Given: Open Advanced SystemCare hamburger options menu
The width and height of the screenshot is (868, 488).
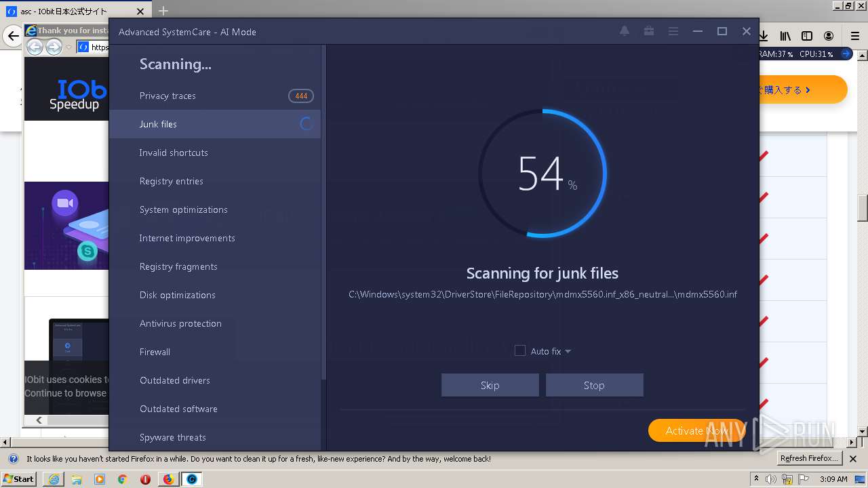Looking at the screenshot, I should [673, 31].
